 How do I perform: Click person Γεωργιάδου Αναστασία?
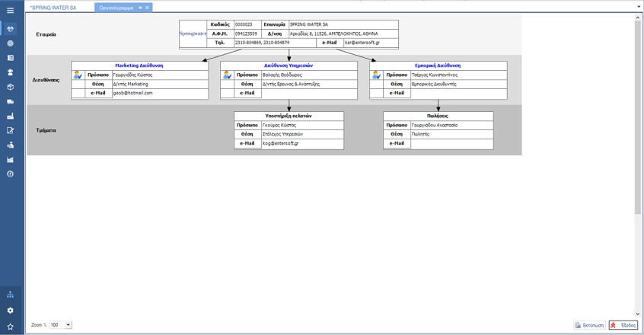pos(435,125)
